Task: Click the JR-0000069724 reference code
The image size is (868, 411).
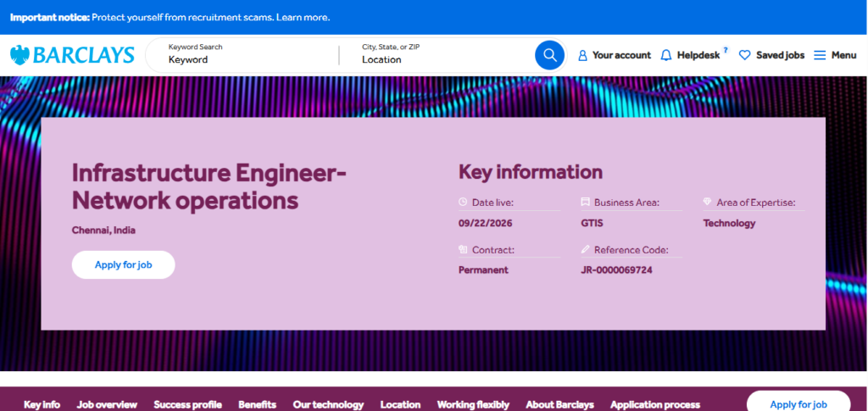Action: click(x=617, y=270)
